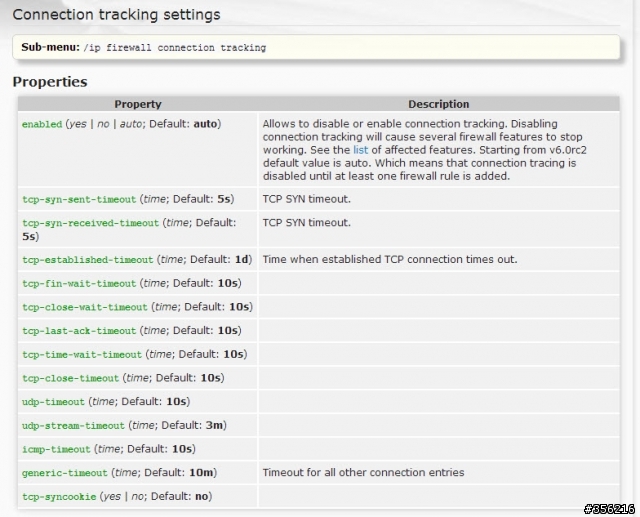This screenshot has width=640, height=517.
Task: Click the 'Default: 3m' value of udp-stream-timeout
Action: click(x=192, y=425)
